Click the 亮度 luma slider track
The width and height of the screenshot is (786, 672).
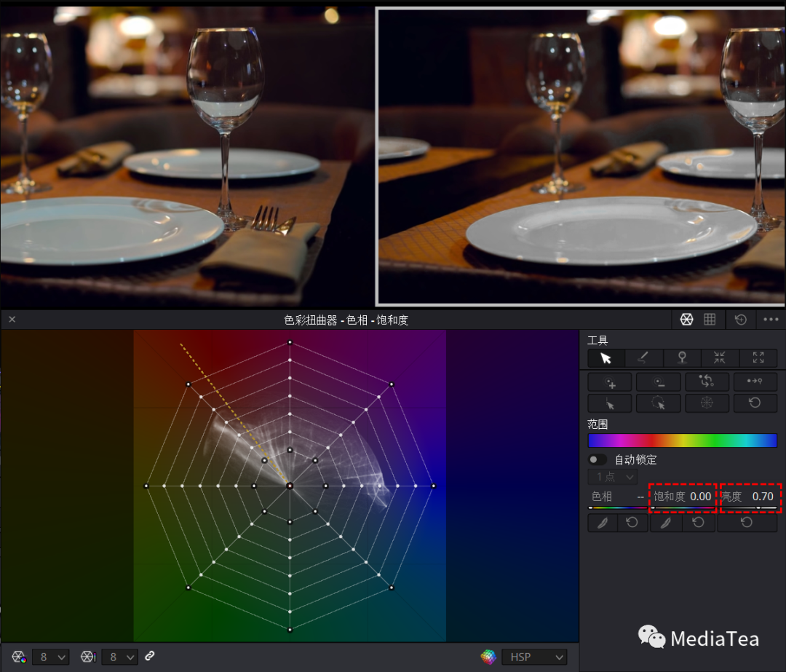[749, 508]
